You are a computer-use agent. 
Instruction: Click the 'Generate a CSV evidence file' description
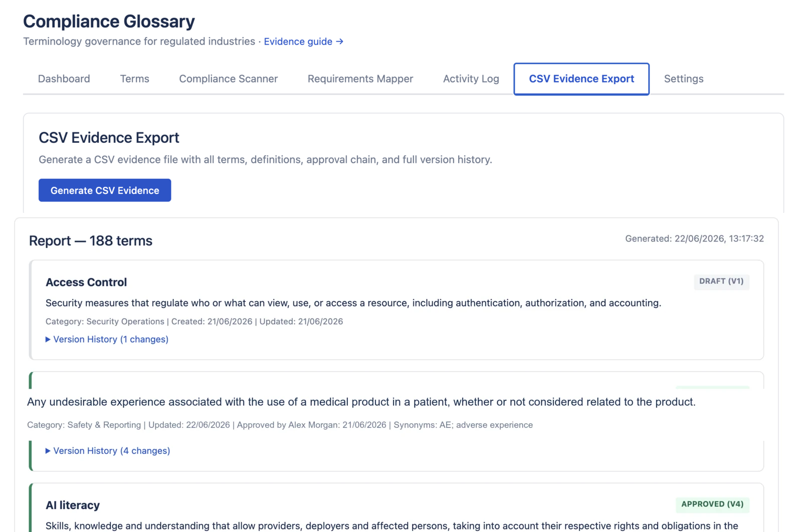click(x=265, y=160)
